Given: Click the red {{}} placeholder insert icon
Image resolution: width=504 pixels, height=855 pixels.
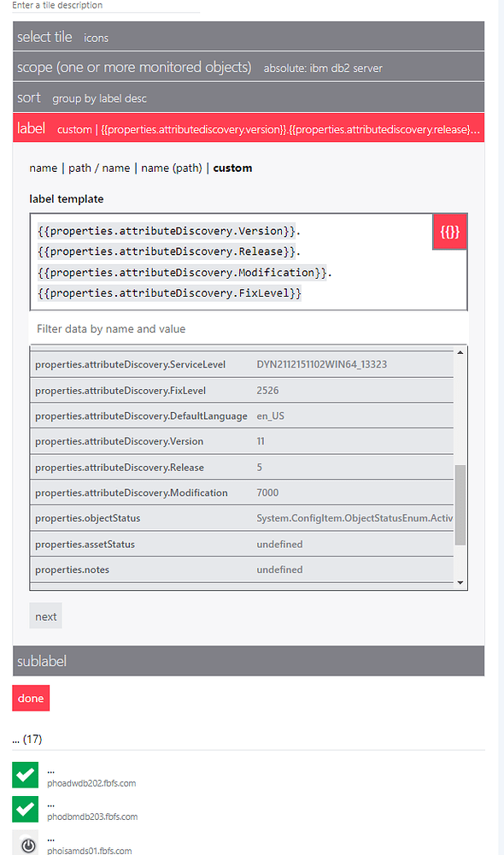Looking at the screenshot, I should point(449,231).
